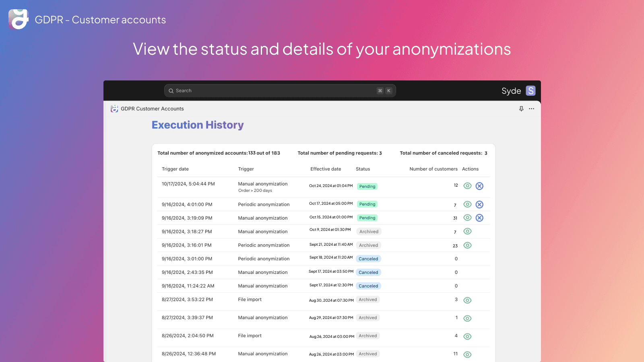View details of the 31-customer pending request
The height and width of the screenshot is (362, 644).
(467, 218)
